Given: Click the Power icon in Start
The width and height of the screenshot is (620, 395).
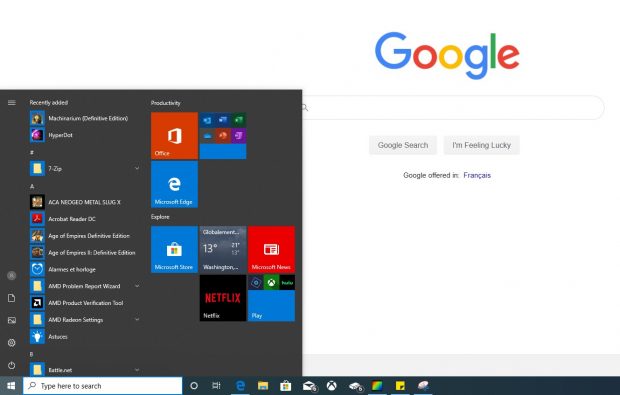Looking at the screenshot, I should [11, 365].
